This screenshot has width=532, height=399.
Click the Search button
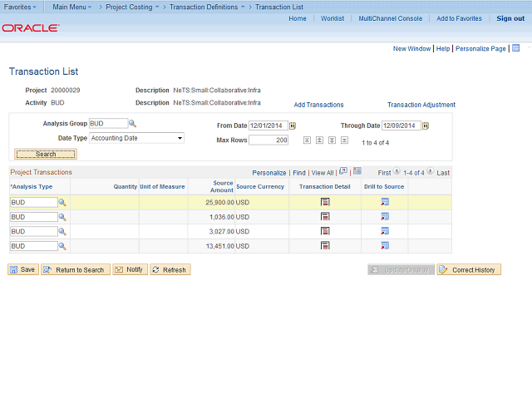tap(46, 154)
